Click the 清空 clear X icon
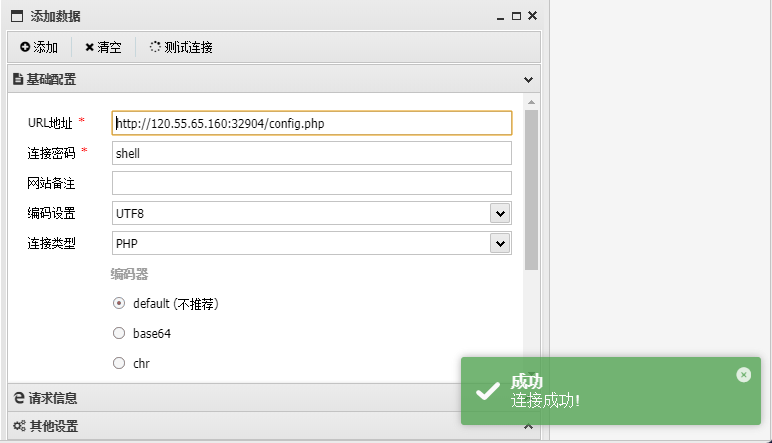Viewport: 772px width, 443px height. pos(90,47)
